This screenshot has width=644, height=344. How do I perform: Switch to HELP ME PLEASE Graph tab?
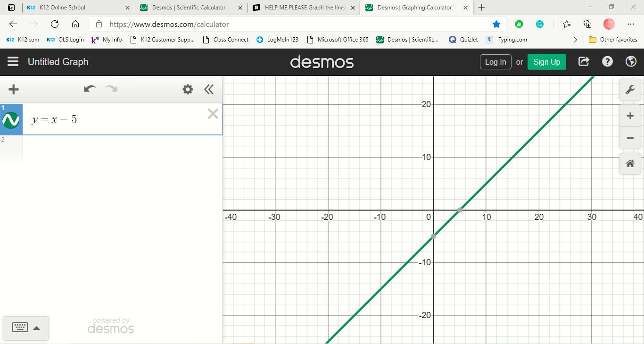pyautogui.click(x=304, y=8)
